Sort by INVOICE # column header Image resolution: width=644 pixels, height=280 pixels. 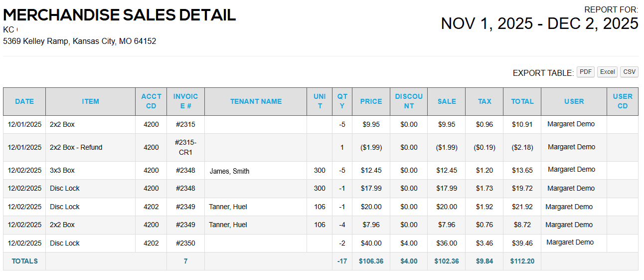click(185, 101)
